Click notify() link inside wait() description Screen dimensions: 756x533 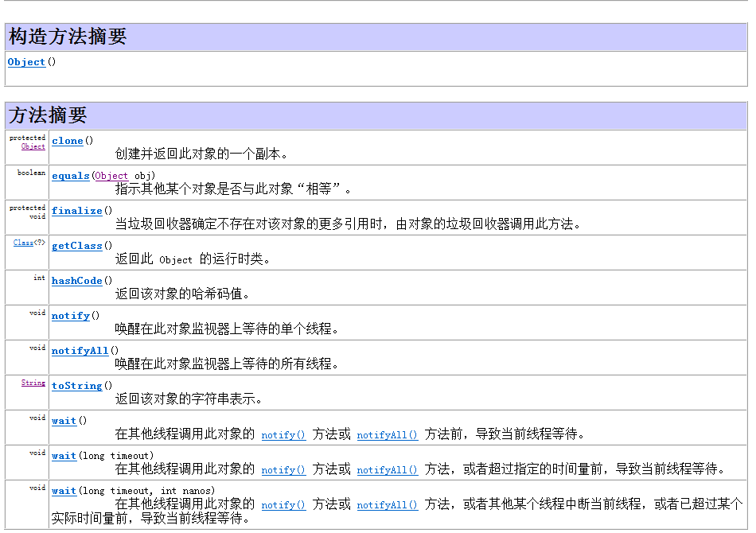click(283, 435)
